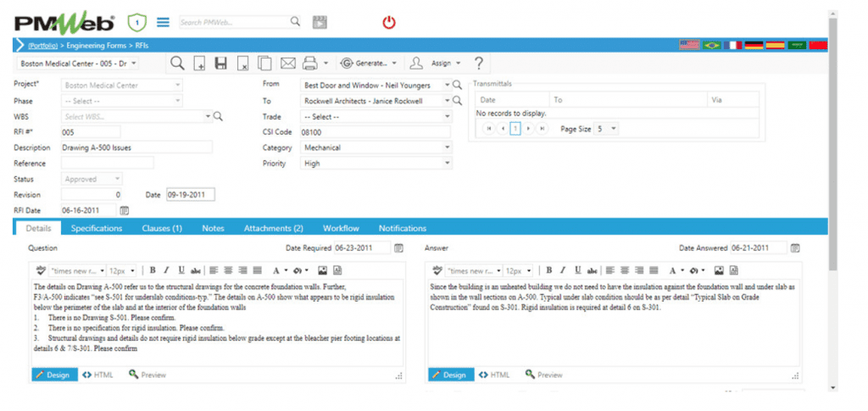Open calendar picker for Date Answered

pos(795,248)
